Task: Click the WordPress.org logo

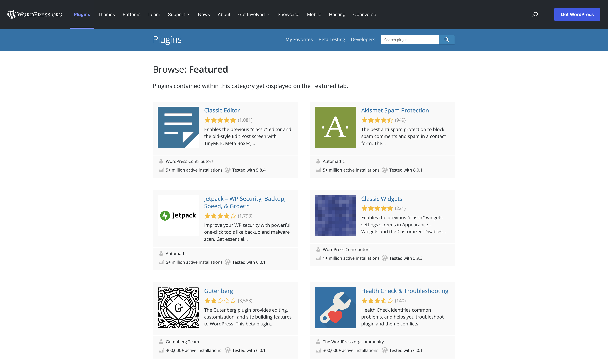Action: pyautogui.click(x=35, y=14)
